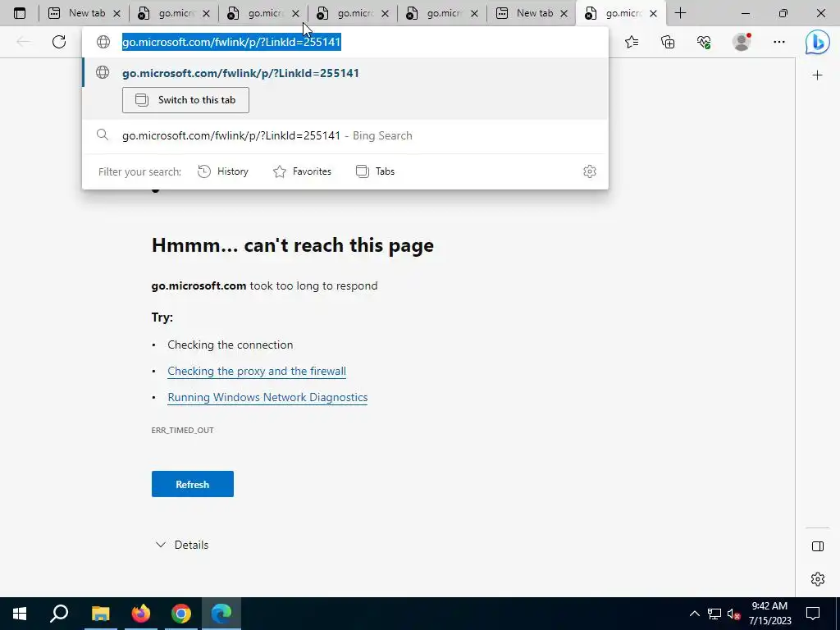Launch Firefox from the taskbar

pyautogui.click(x=141, y=614)
